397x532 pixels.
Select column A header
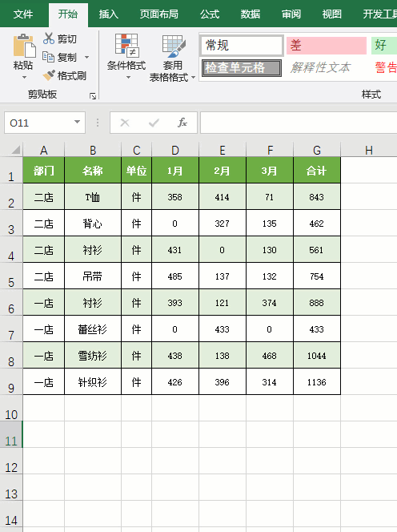click(43, 150)
